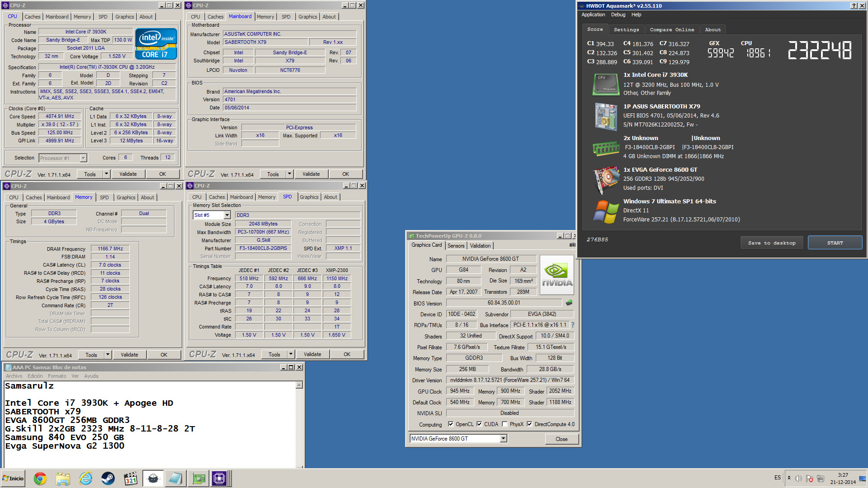Click the motherboard icon in Aquamark
Image resolution: width=868 pixels, height=488 pixels.
(x=606, y=116)
